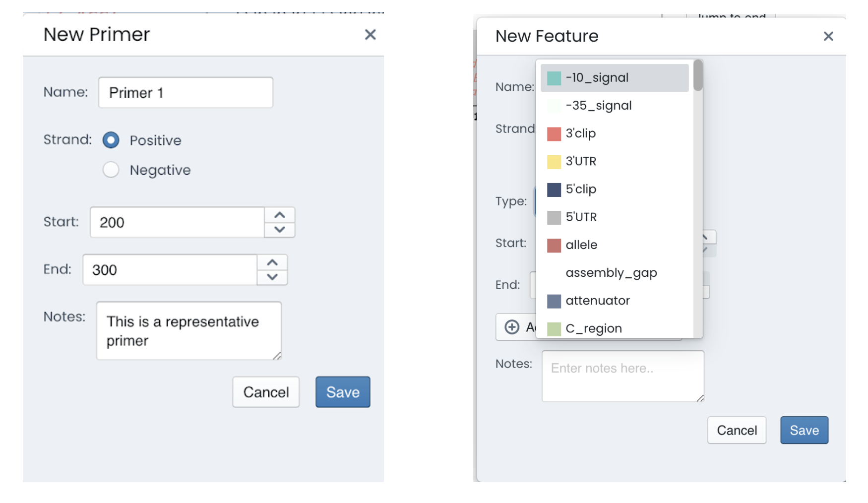Click the red 3'clip color swatch
Image resolution: width=868 pixels, height=503 pixels.
pyautogui.click(x=554, y=134)
